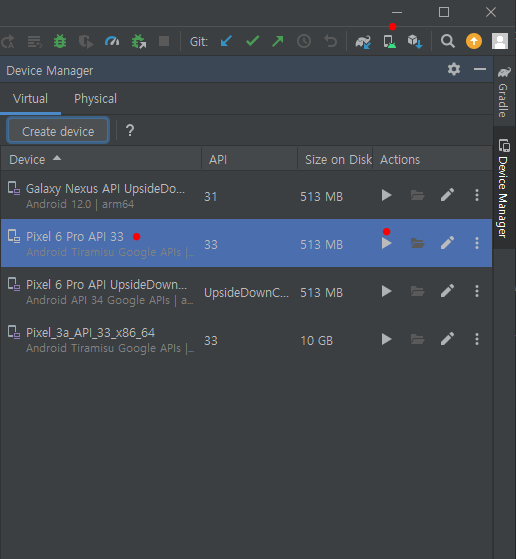Launch Pixel 6 Pro API 33

tap(387, 243)
